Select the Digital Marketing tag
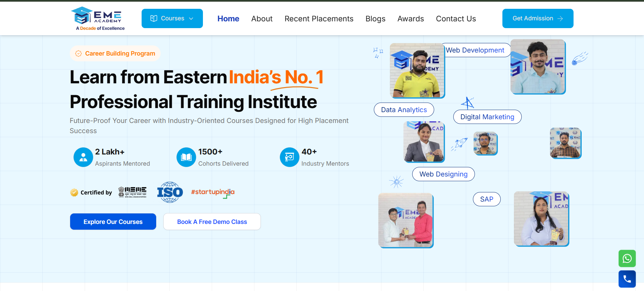The image size is (644, 291). coord(487,117)
